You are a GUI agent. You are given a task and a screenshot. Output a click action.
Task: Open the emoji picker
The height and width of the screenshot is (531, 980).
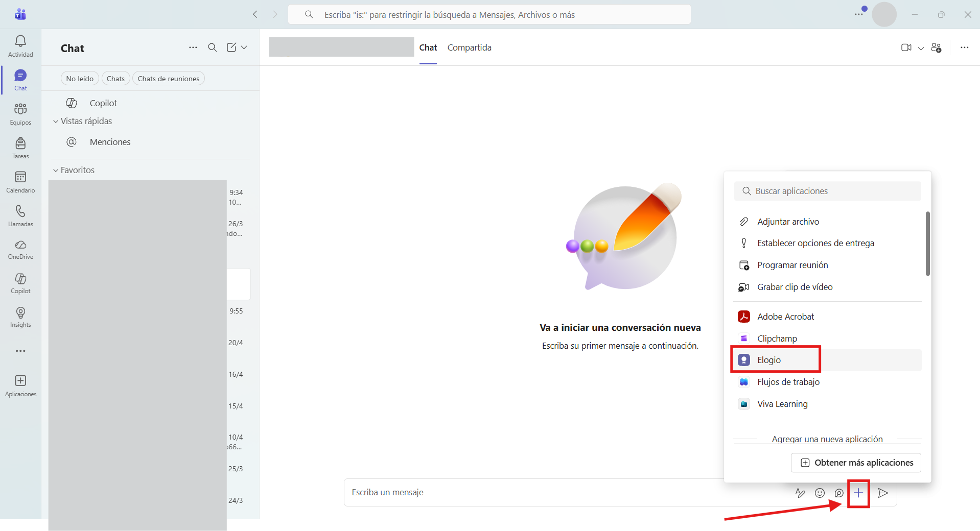click(820, 493)
